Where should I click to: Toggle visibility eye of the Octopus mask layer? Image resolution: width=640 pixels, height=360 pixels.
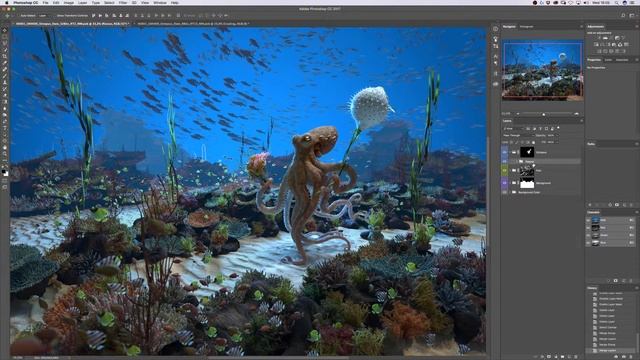504,152
